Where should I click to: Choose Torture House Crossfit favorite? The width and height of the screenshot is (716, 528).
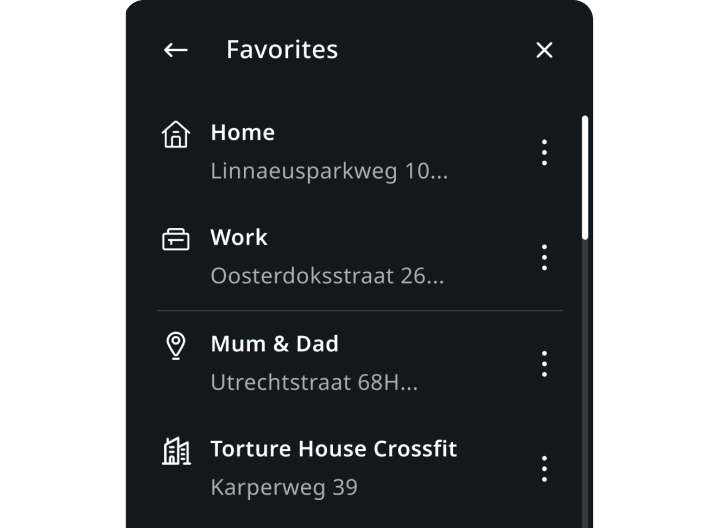click(x=333, y=449)
